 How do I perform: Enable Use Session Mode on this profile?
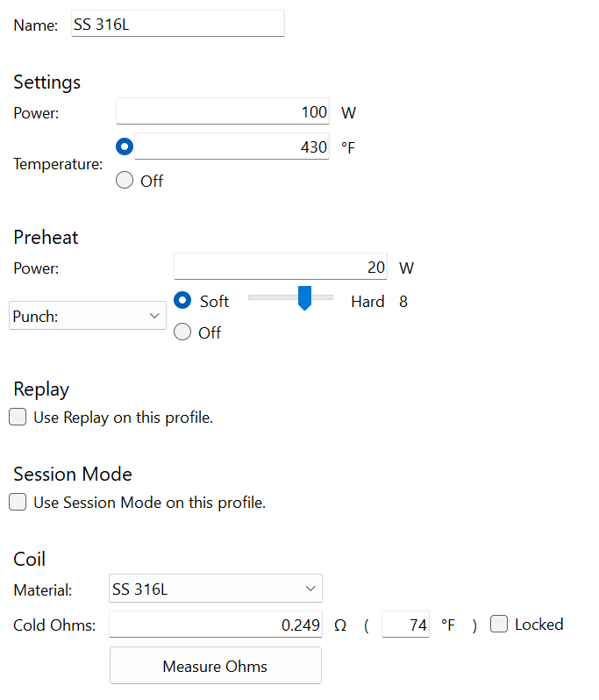[18, 503]
